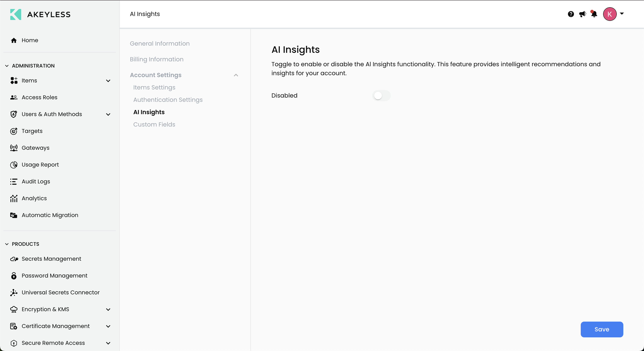Expand Users & Auth Methods chevron
Viewport: 644px width, 351px height.
coord(108,114)
